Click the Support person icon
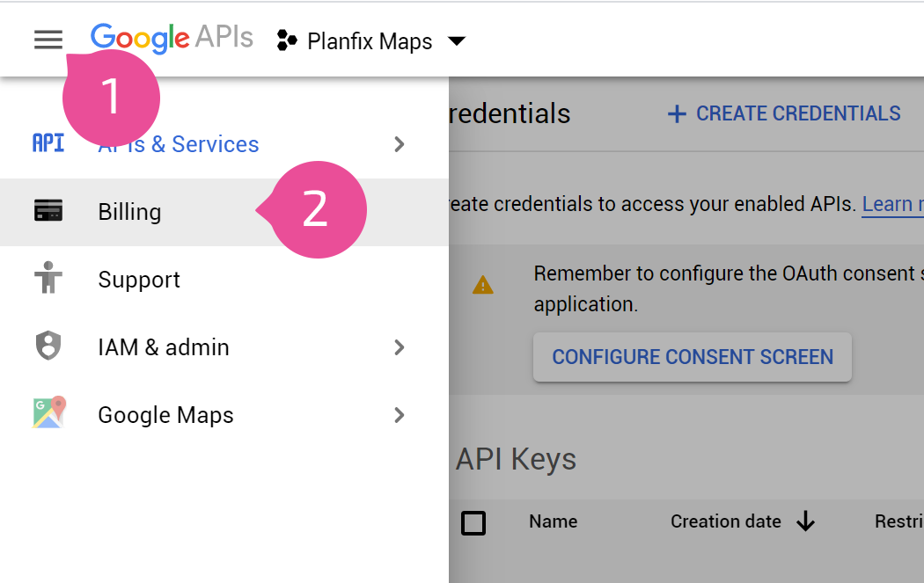 pyautogui.click(x=48, y=277)
